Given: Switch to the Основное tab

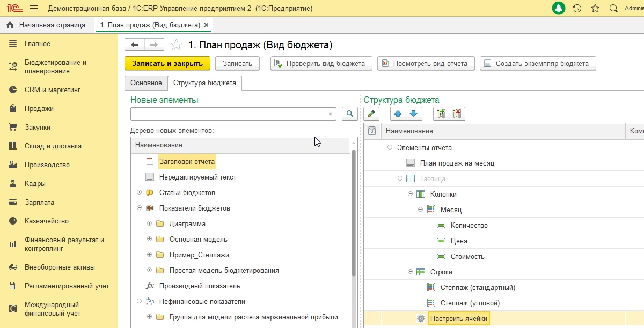Looking at the screenshot, I should pos(146,83).
